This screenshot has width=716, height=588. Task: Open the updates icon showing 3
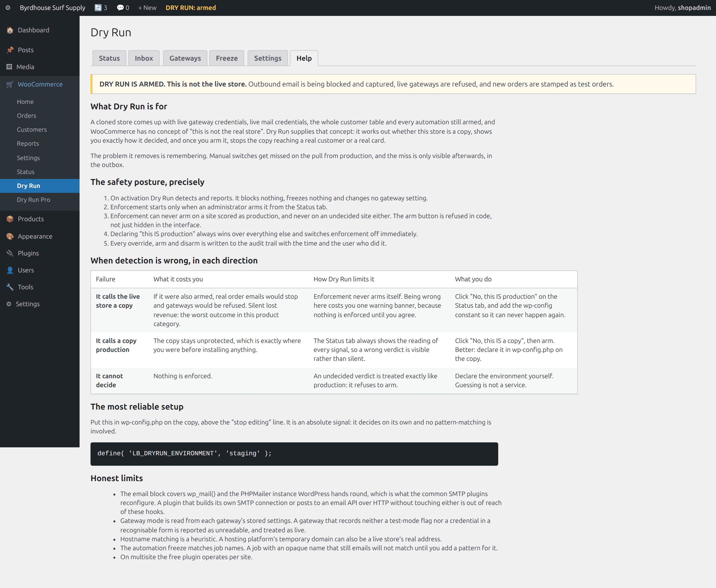101,8
